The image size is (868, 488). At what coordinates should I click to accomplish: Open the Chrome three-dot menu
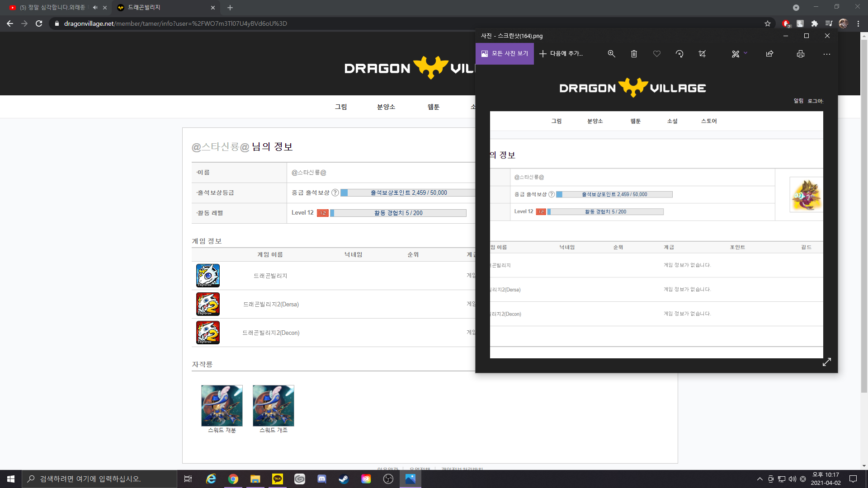(x=858, y=23)
